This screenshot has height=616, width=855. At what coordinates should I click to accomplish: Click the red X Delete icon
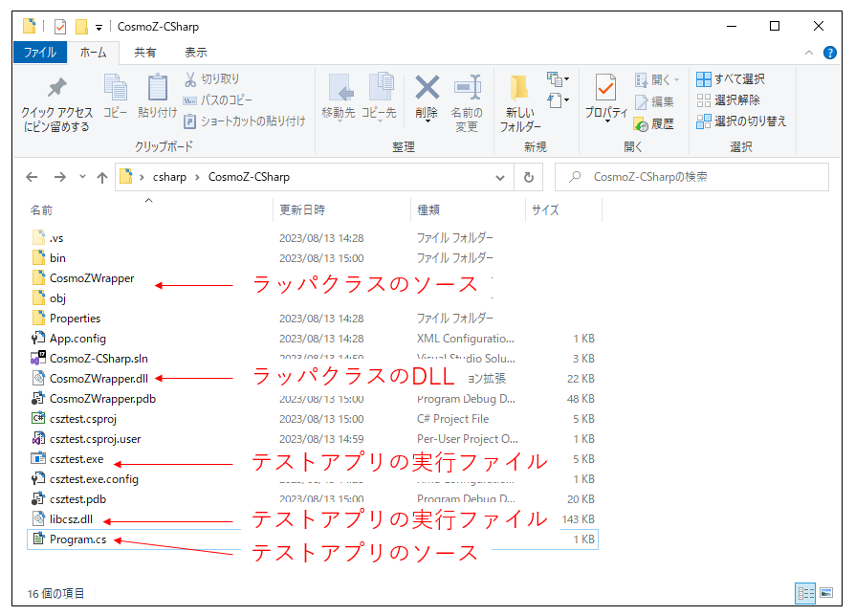(427, 89)
